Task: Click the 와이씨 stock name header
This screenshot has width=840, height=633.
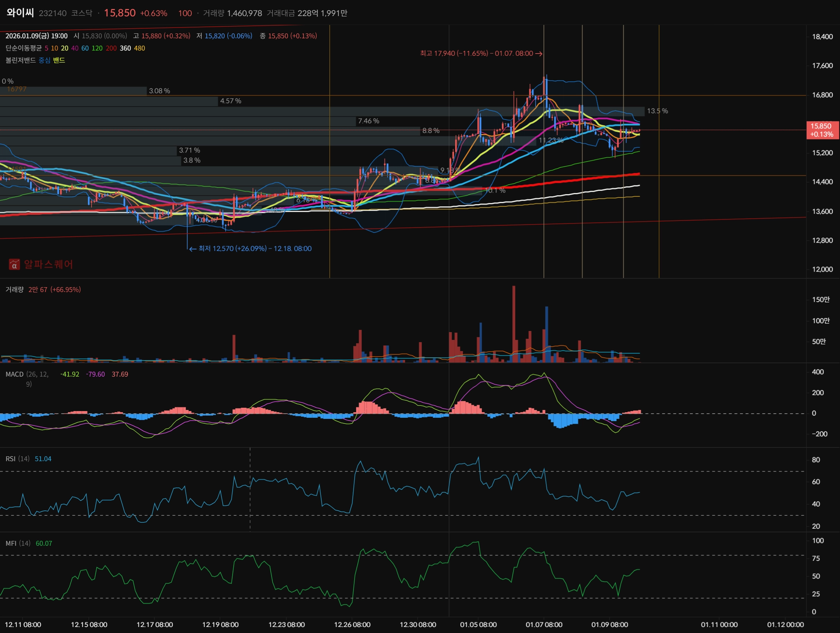Action: click(20, 13)
